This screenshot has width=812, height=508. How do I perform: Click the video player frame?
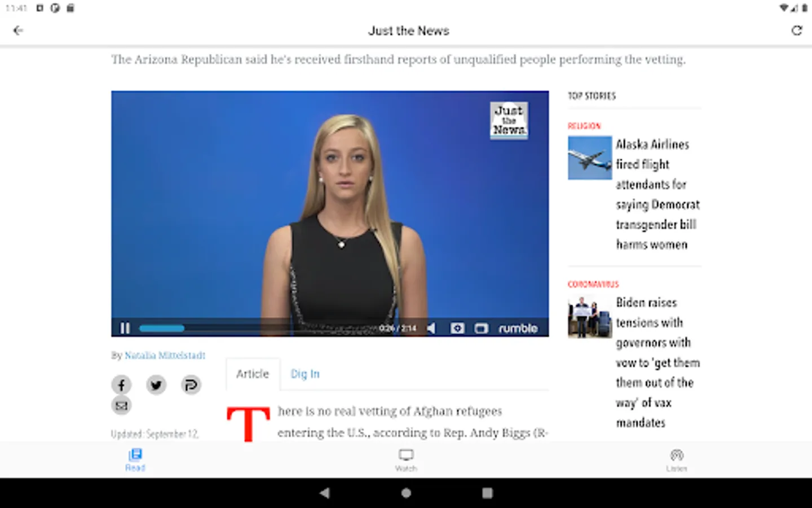(x=330, y=213)
